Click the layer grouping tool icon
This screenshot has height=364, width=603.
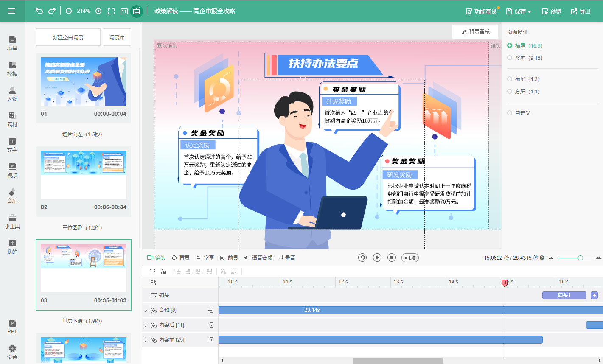[163, 272]
